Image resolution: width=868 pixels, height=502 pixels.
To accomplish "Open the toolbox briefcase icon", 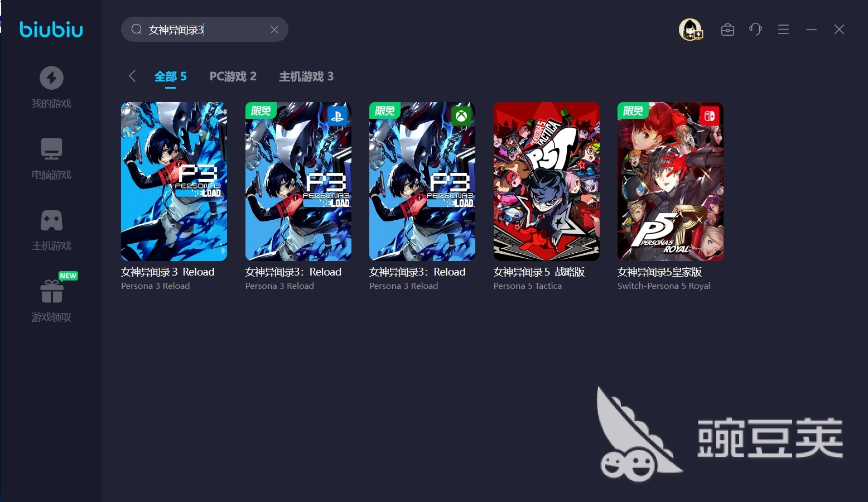I will [727, 30].
